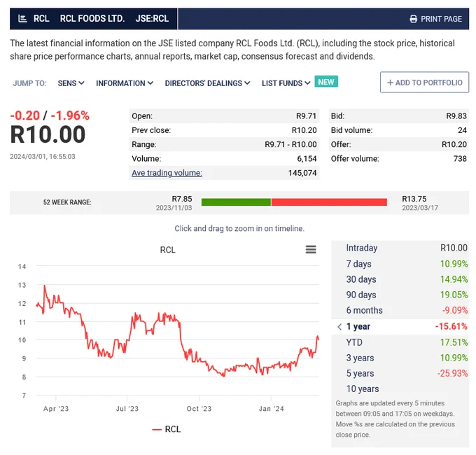This screenshot has width=476, height=455.
Task: Select the 5 years period
Action: (400, 373)
